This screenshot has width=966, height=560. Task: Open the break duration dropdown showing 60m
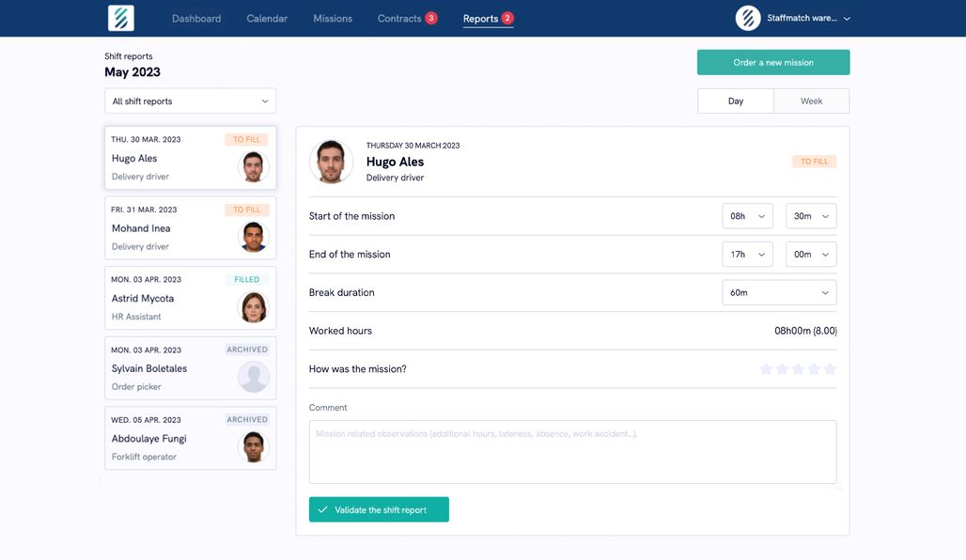(780, 291)
